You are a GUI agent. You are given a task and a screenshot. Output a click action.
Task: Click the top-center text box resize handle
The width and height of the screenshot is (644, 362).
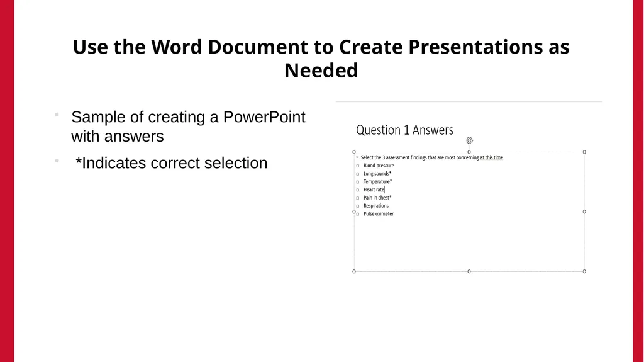click(469, 152)
